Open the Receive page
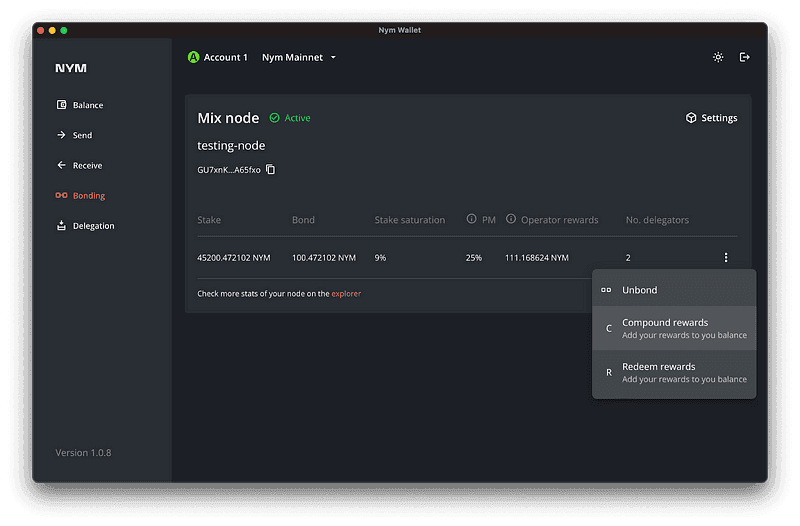This screenshot has height=526, width=800. coord(87,165)
